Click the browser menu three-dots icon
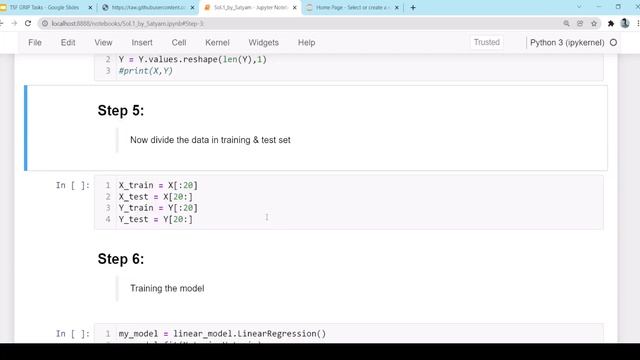This screenshot has height=360, width=640. [638, 24]
